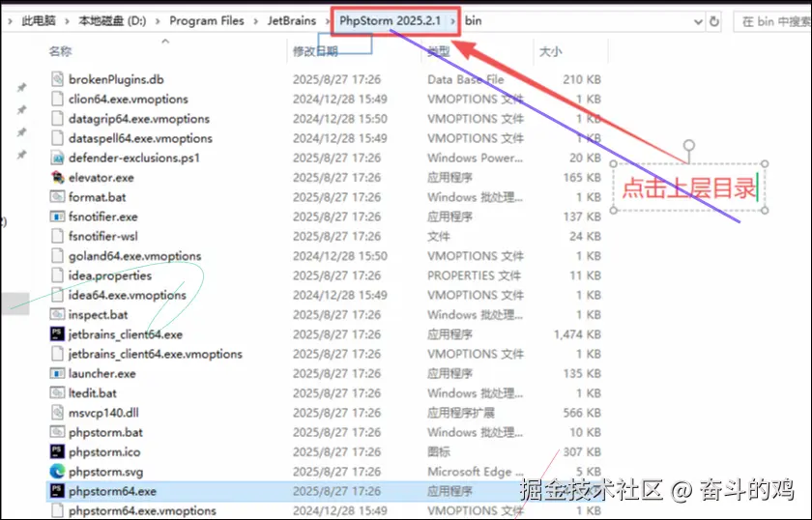Click the idea.properties file icon
Viewport: 812px width, 520px height.
coord(57,275)
